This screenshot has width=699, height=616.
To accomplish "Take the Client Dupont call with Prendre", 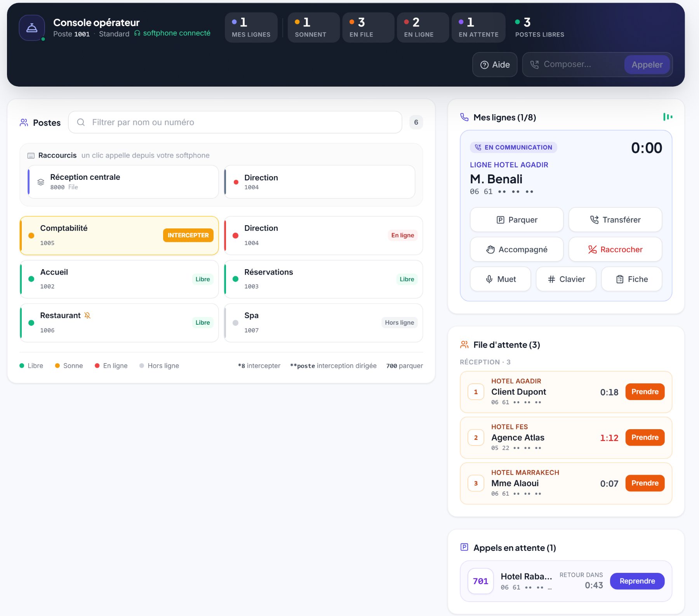I will click(x=645, y=392).
